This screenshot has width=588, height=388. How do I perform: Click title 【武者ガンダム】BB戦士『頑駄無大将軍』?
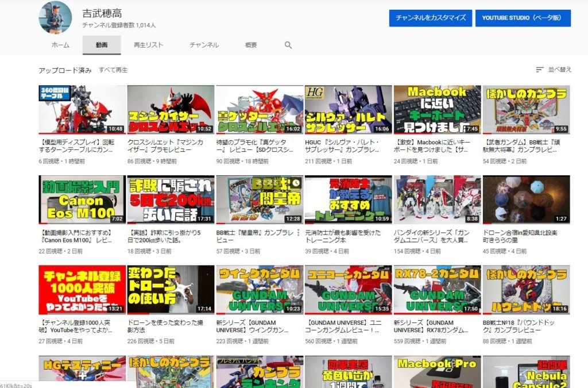pyautogui.click(x=521, y=146)
